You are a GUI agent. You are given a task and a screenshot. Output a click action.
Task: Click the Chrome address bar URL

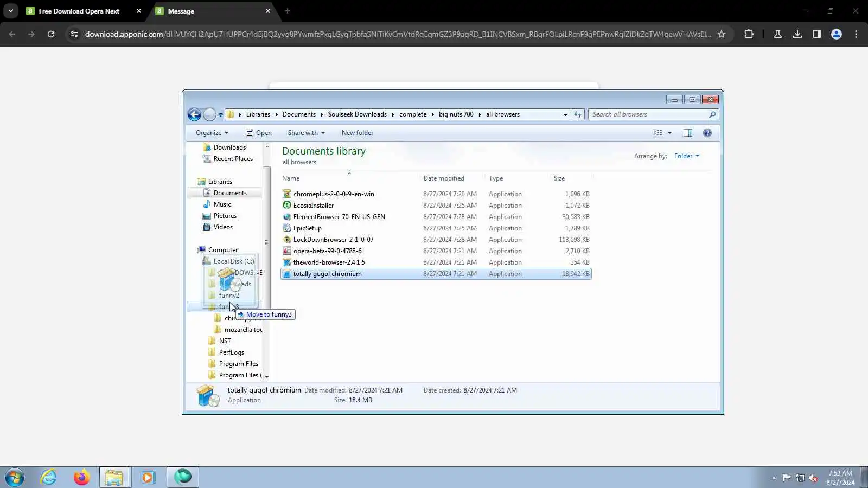click(398, 34)
